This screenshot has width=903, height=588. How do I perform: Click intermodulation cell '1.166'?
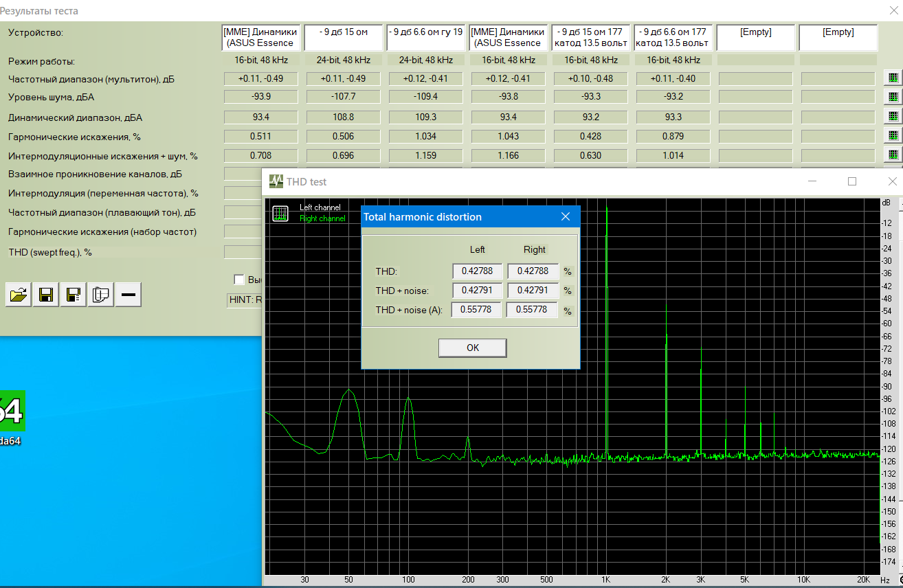point(509,155)
